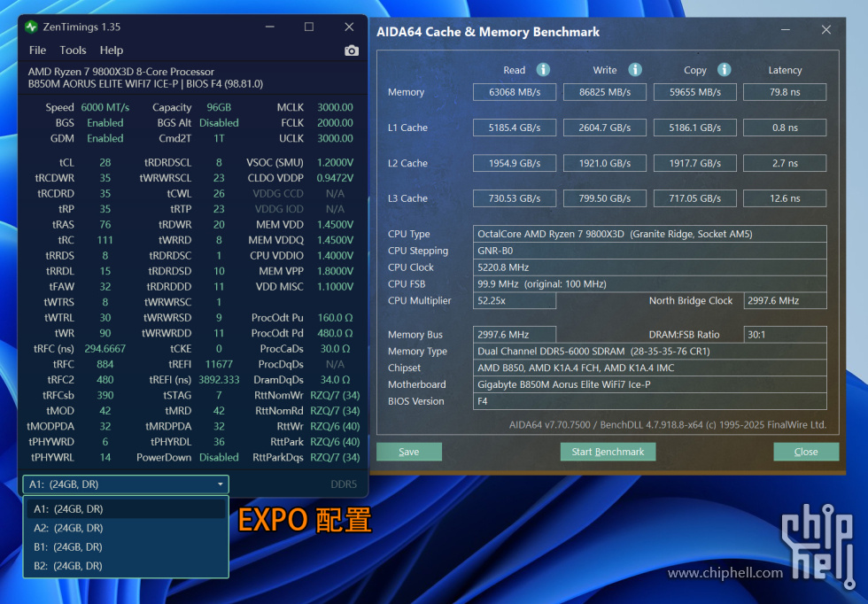Click the Capacity value 96GB
Image resolution: width=868 pixels, height=604 pixels.
coord(220,107)
